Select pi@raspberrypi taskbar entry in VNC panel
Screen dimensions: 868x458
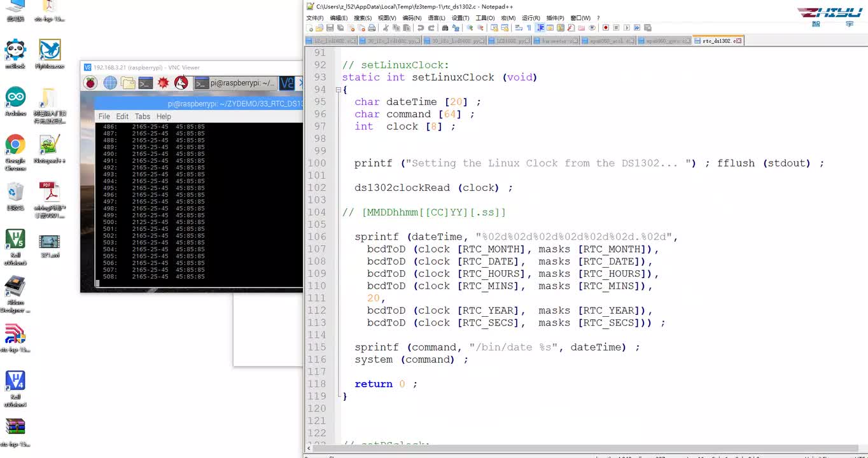pos(235,83)
